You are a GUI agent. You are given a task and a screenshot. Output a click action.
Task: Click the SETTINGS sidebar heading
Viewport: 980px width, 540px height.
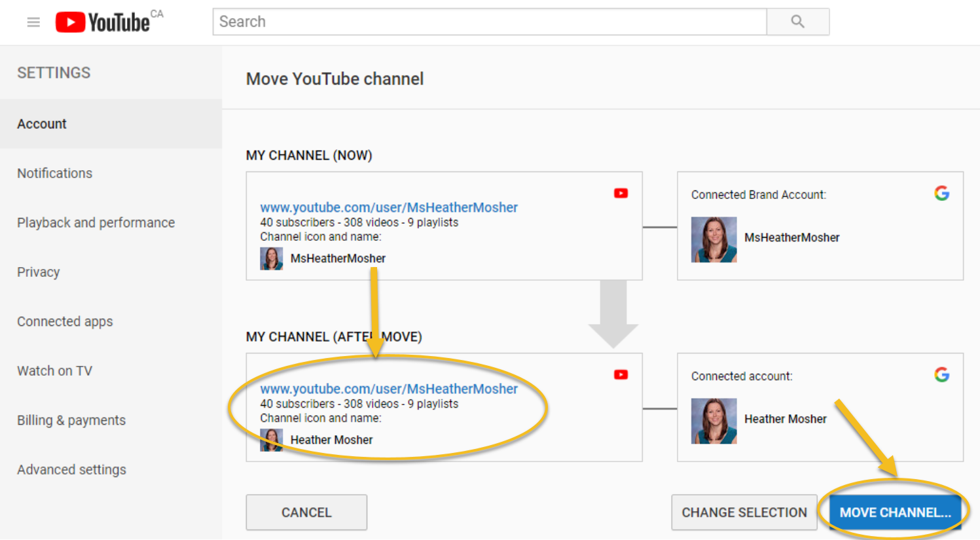coord(54,73)
